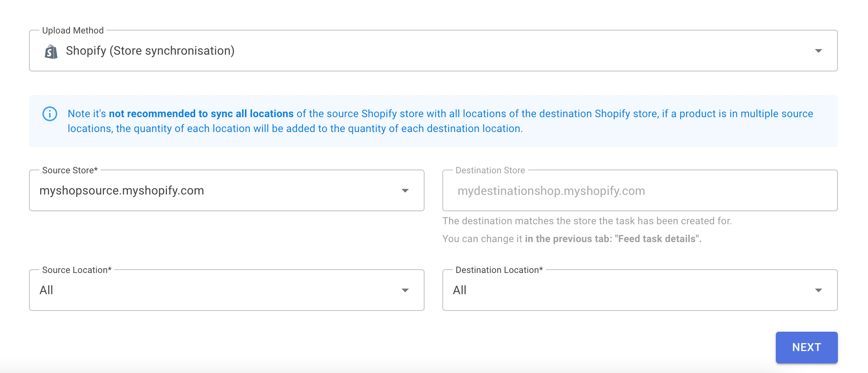Click the 'not recommended to sync all locations' text
The width and height of the screenshot is (868, 373).
point(201,114)
